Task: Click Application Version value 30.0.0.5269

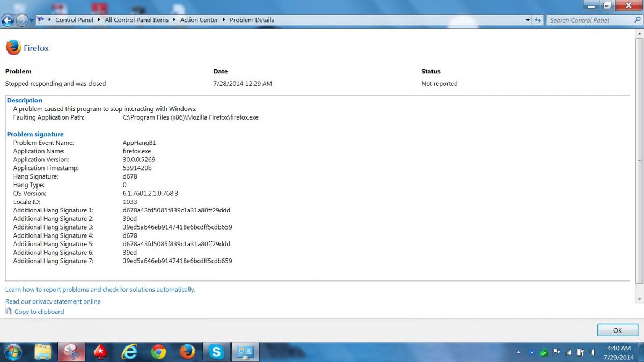Action: pyautogui.click(x=139, y=160)
